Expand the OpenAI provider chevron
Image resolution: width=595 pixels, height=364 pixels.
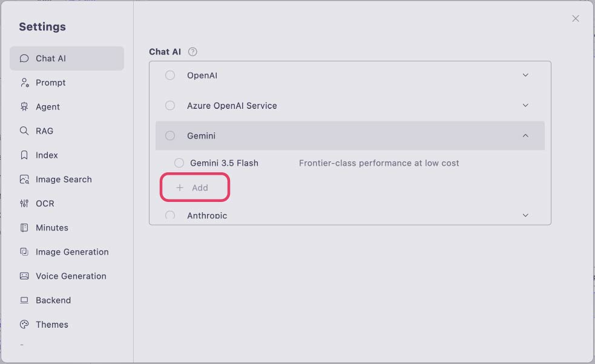(525, 75)
